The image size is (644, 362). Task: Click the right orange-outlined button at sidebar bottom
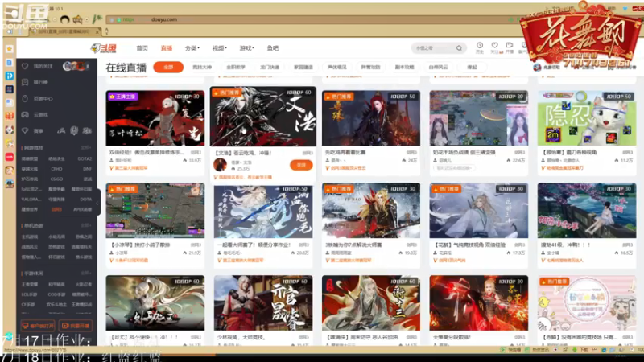tap(76, 326)
